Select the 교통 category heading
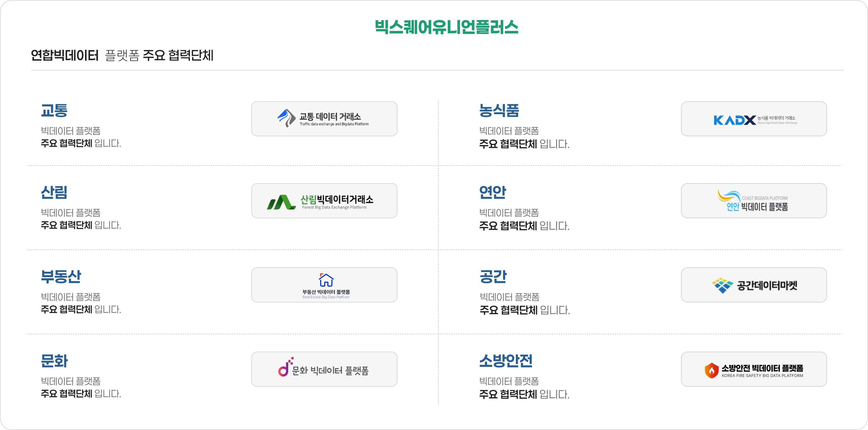Image resolution: width=868 pixels, height=430 pixels. (54, 111)
